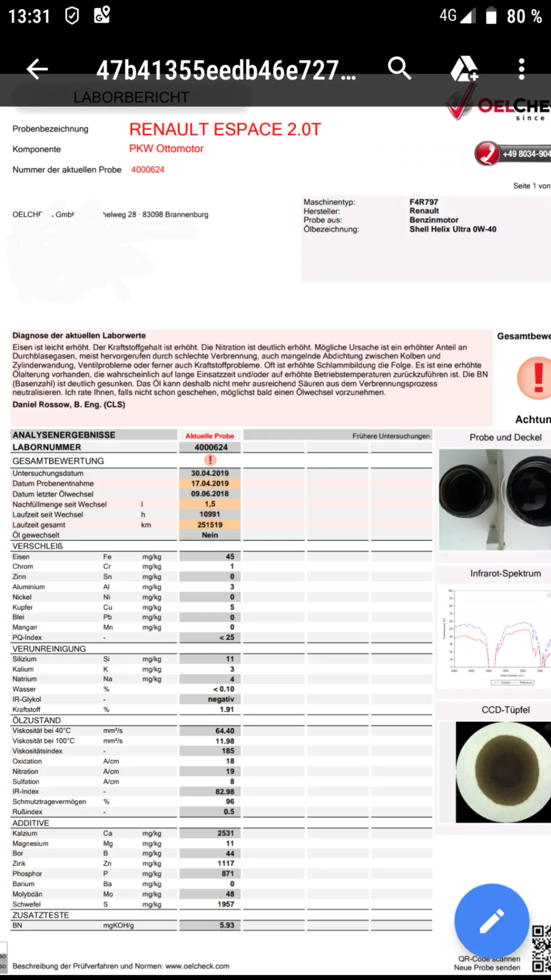Open the www.oelcheck.com link text

198,966
